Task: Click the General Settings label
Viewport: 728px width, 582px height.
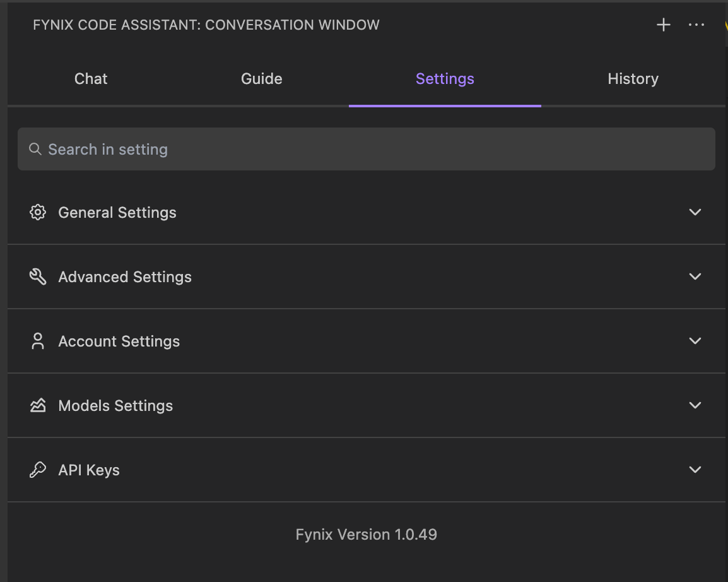Action: click(117, 213)
